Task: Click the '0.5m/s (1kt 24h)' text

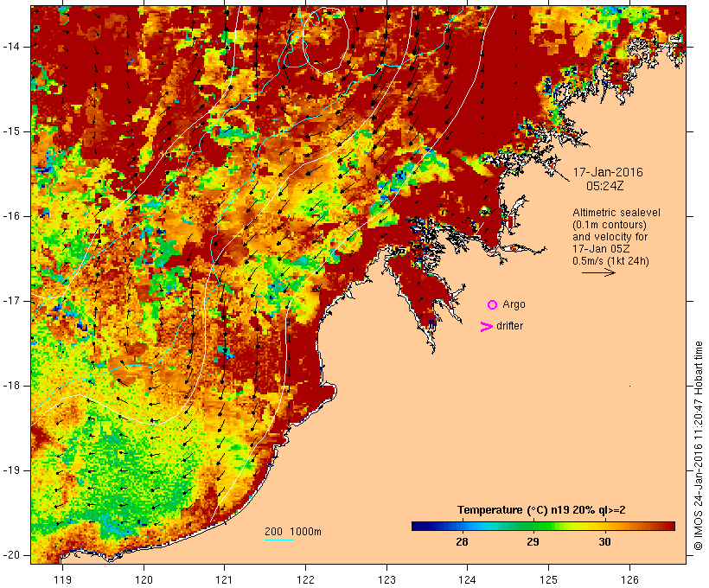Action: 610,261
